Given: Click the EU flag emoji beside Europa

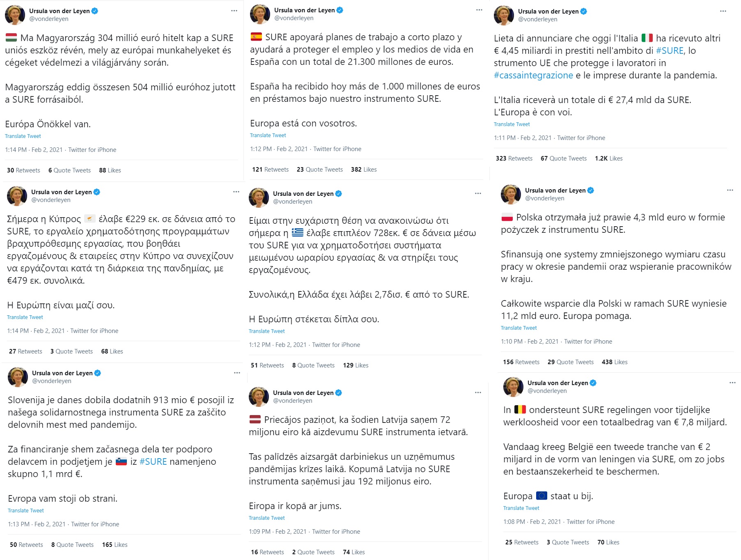Looking at the screenshot, I should [541, 496].
